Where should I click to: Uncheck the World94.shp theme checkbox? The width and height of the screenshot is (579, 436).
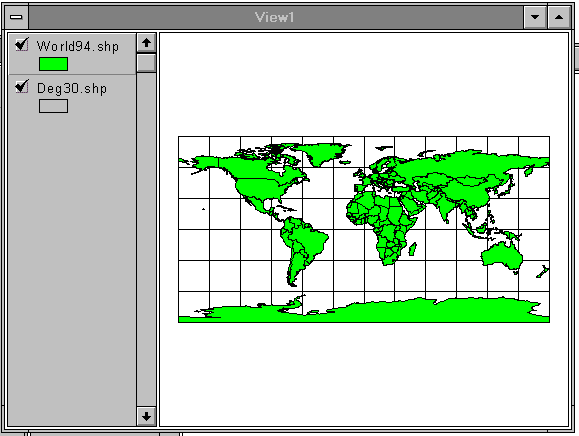click(22, 45)
